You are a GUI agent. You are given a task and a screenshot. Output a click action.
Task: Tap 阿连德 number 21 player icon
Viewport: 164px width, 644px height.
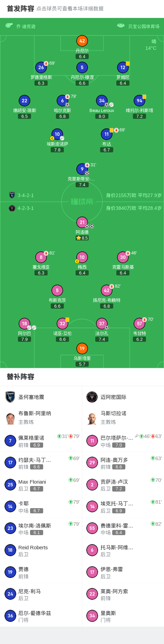click(82, 222)
